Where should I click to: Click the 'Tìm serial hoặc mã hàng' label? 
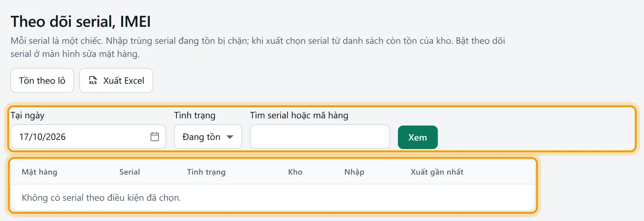click(299, 115)
